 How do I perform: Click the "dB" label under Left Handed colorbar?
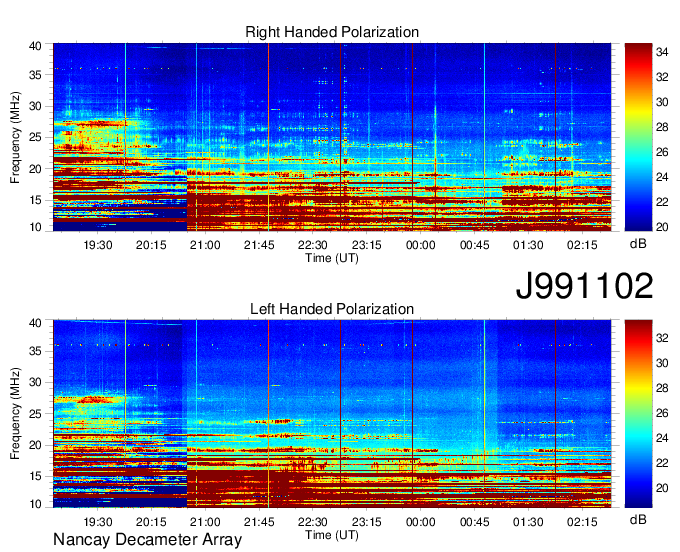(x=638, y=519)
